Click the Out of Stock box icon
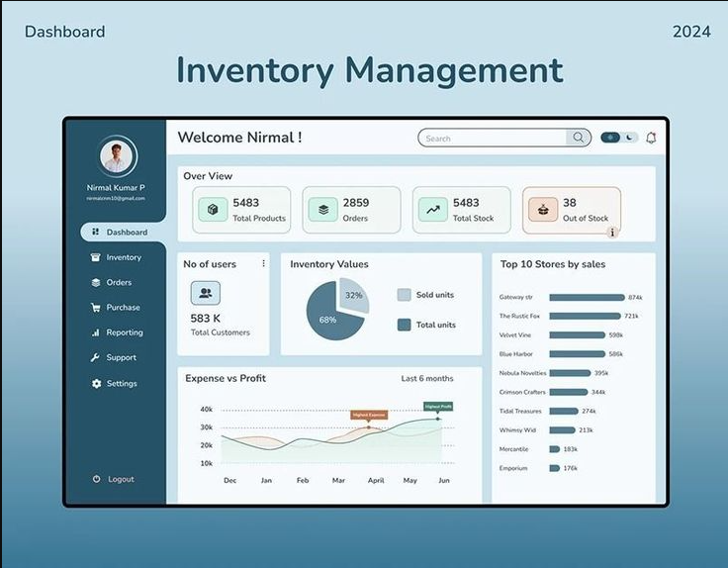The height and width of the screenshot is (568, 728). click(x=542, y=210)
